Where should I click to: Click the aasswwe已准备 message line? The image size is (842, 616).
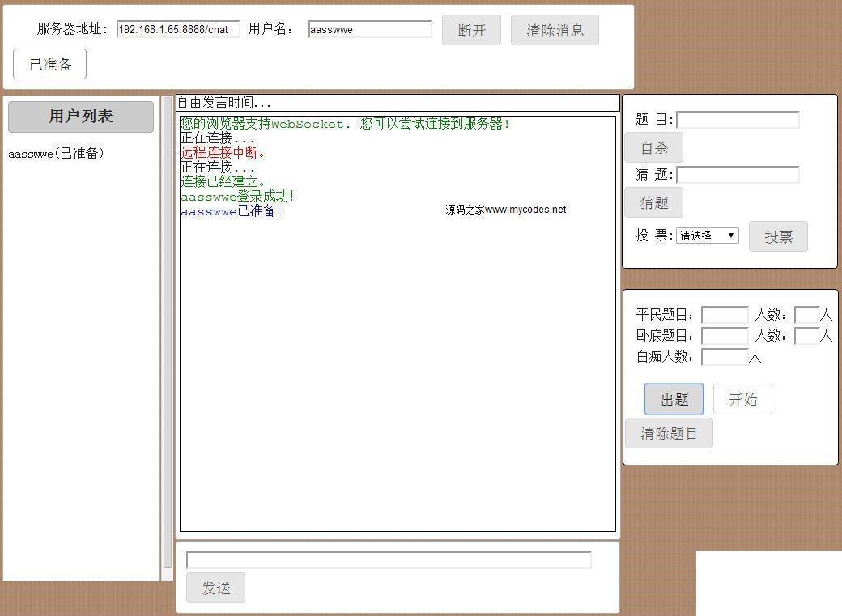tap(231, 211)
